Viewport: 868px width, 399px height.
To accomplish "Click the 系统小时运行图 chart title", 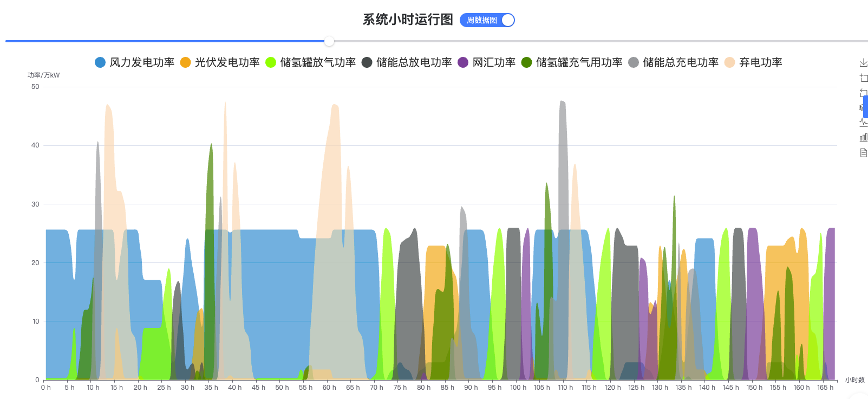I will tap(408, 20).
